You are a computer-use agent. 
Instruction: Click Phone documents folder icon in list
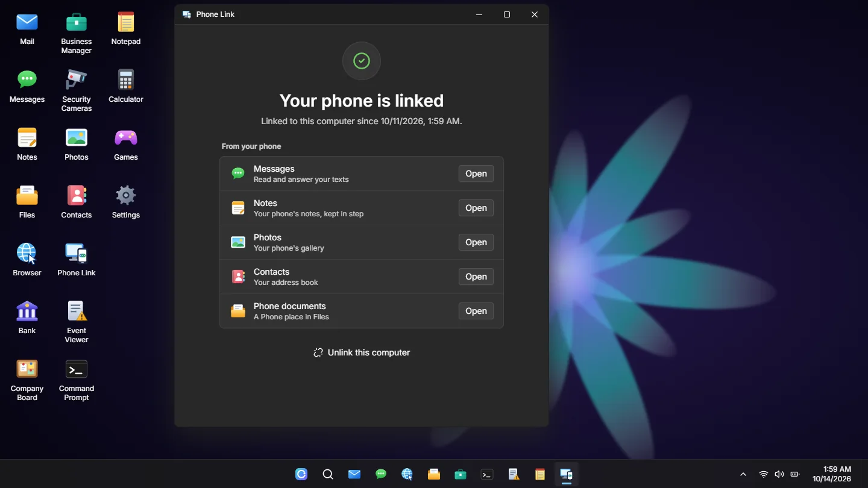pos(238,311)
